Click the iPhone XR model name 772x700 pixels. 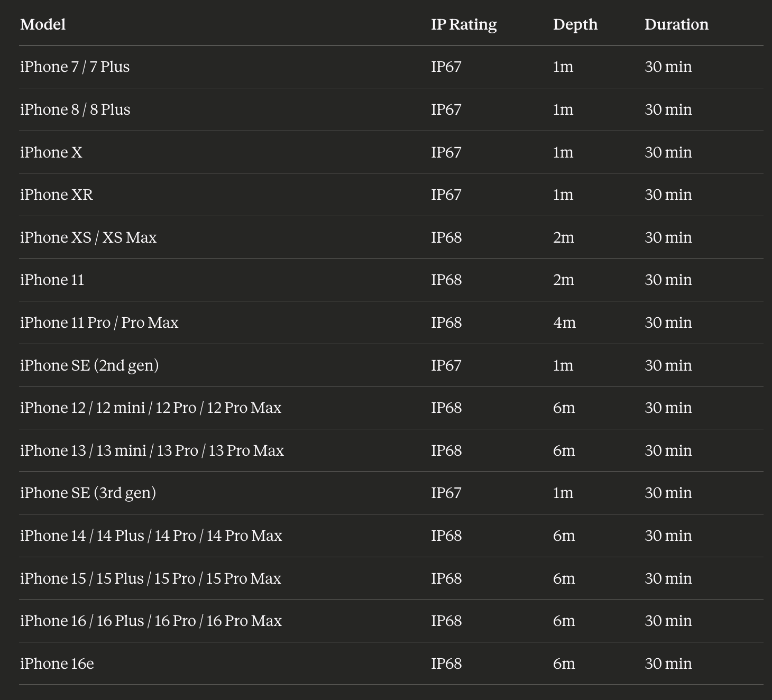click(x=57, y=195)
